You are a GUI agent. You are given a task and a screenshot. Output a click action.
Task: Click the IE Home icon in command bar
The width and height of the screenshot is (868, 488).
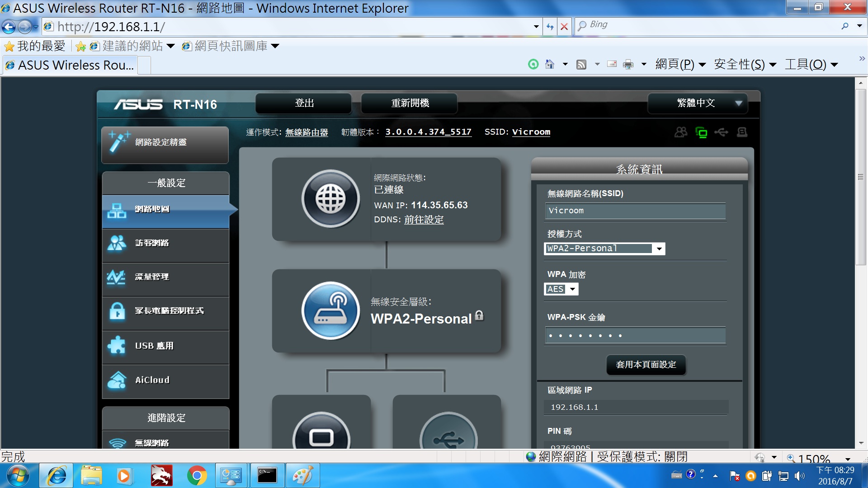pyautogui.click(x=550, y=65)
